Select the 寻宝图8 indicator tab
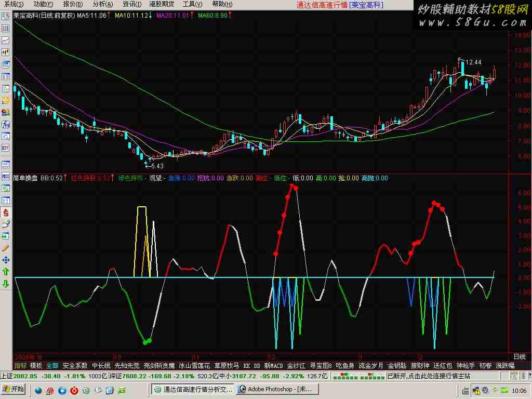The width and height of the screenshot is (532, 399). (321, 365)
